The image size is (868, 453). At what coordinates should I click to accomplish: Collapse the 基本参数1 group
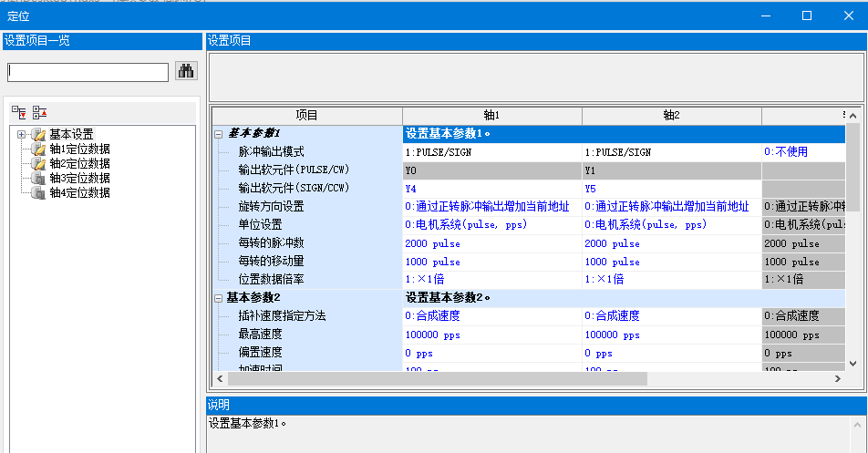pyautogui.click(x=219, y=134)
